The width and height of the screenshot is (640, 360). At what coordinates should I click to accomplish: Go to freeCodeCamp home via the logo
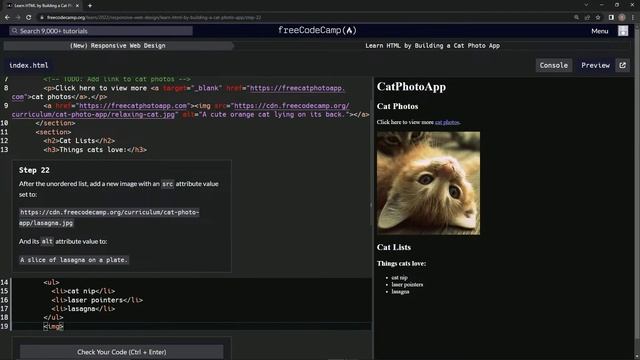tap(317, 30)
